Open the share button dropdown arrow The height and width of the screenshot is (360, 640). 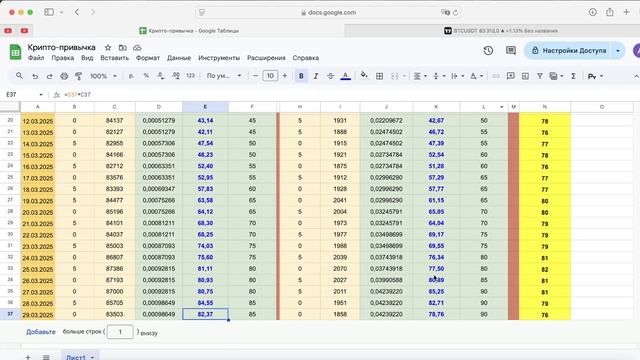618,51
